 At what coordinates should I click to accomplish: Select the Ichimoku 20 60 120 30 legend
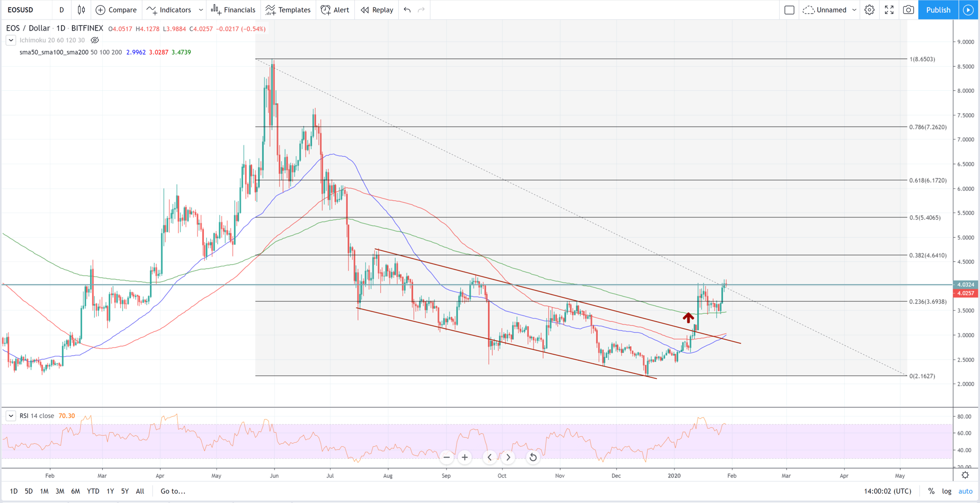click(52, 40)
